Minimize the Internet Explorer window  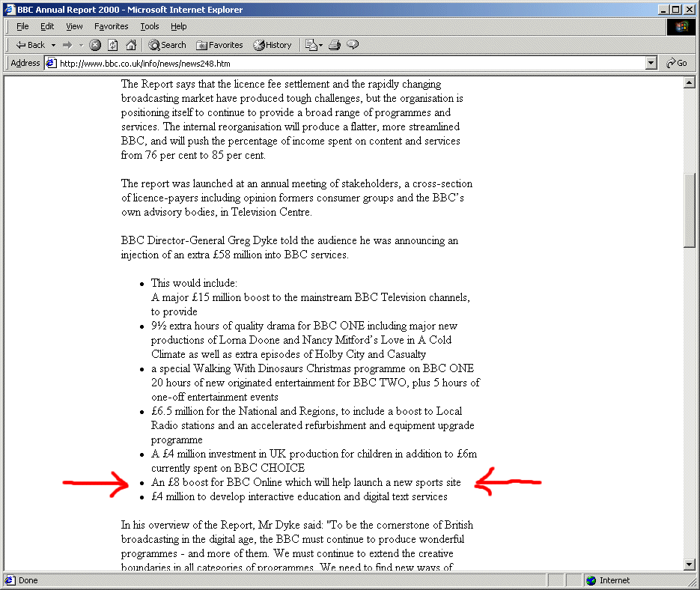click(664, 10)
